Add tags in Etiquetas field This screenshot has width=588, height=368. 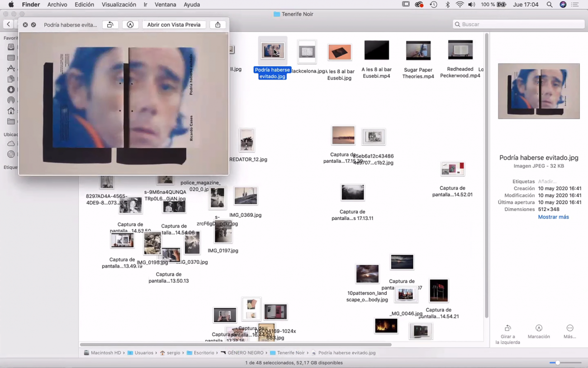[x=547, y=182]
